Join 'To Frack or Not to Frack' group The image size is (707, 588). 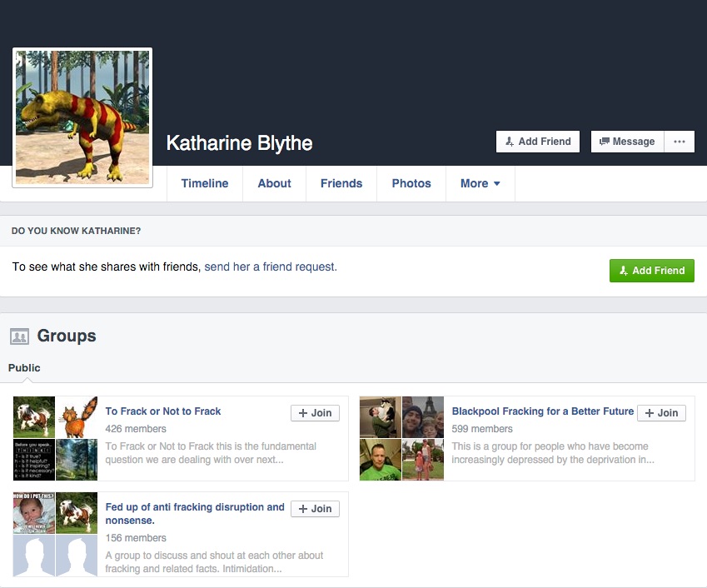pos(315,413)
